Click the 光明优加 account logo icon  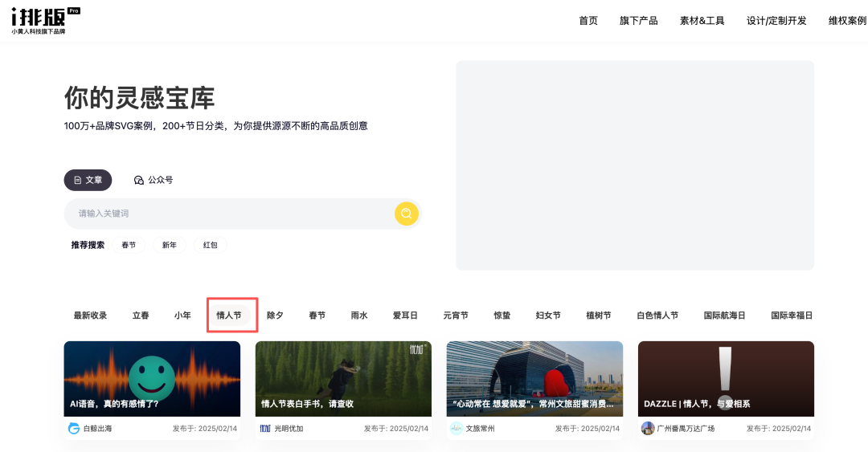pyautogui.click(x=265, y=428)
